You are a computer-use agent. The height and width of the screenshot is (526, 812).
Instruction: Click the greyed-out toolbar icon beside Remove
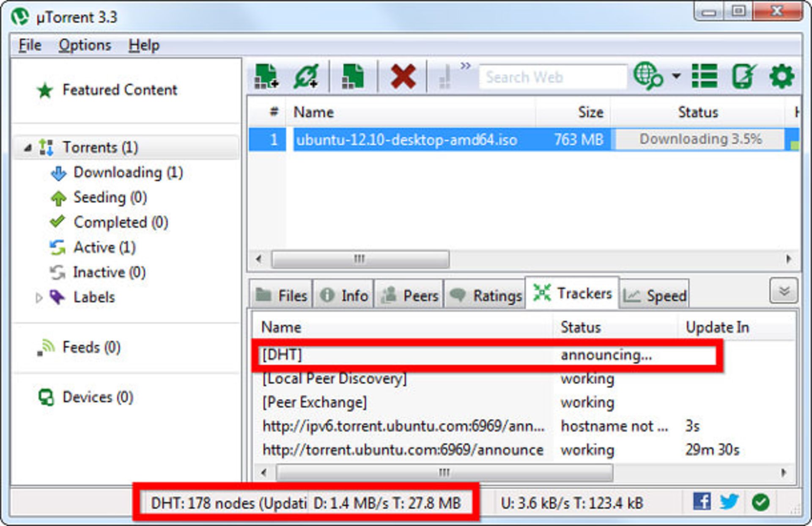pos(444,77)
